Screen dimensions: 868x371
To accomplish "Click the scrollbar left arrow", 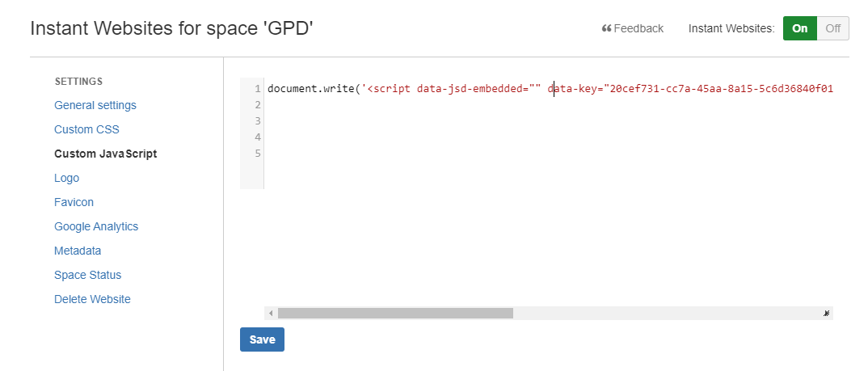I will pyautogui.click(x=271, y=314).
